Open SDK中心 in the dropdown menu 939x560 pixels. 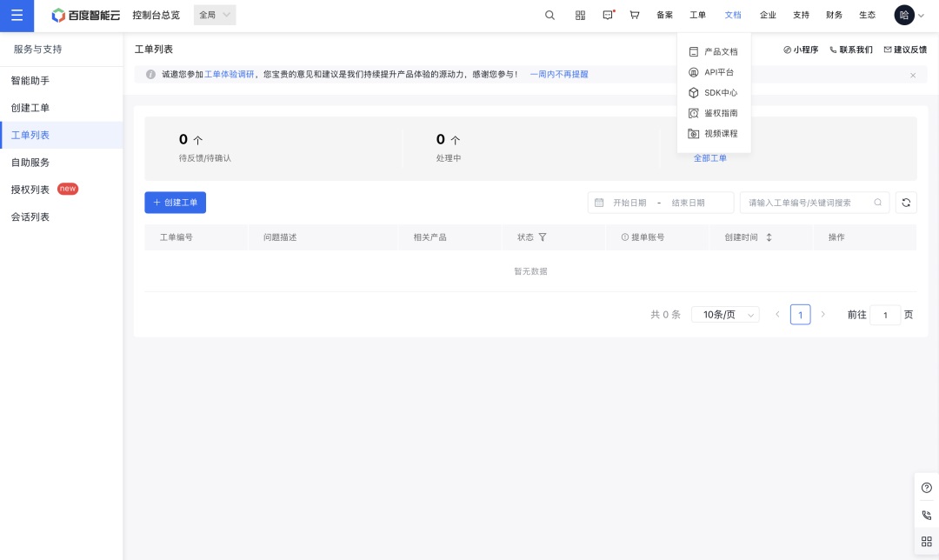(x=720, y=92)
